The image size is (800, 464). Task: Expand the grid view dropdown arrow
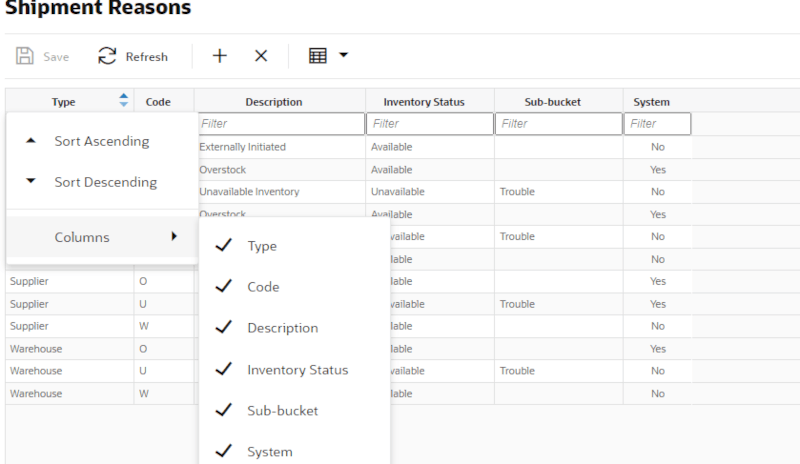(x=343, y=55)
